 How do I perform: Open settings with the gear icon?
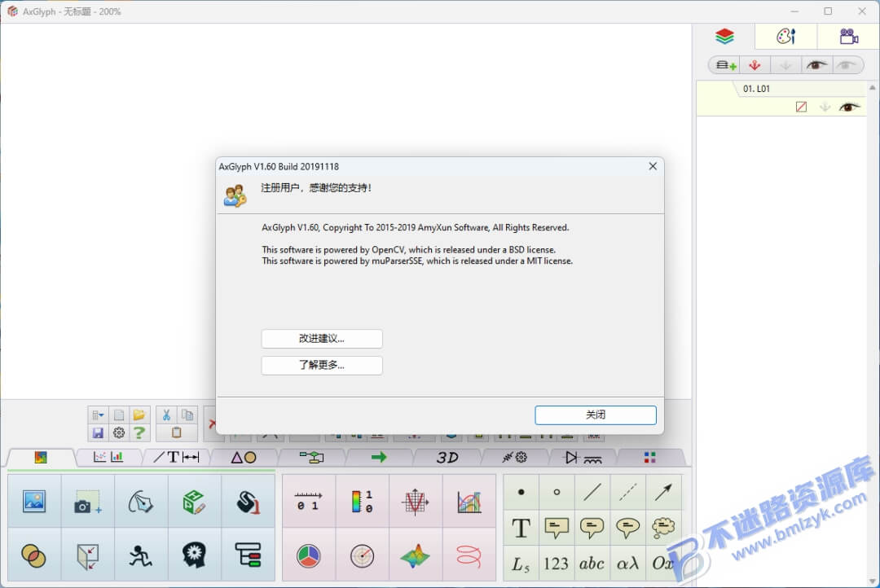tap(118, 432)
